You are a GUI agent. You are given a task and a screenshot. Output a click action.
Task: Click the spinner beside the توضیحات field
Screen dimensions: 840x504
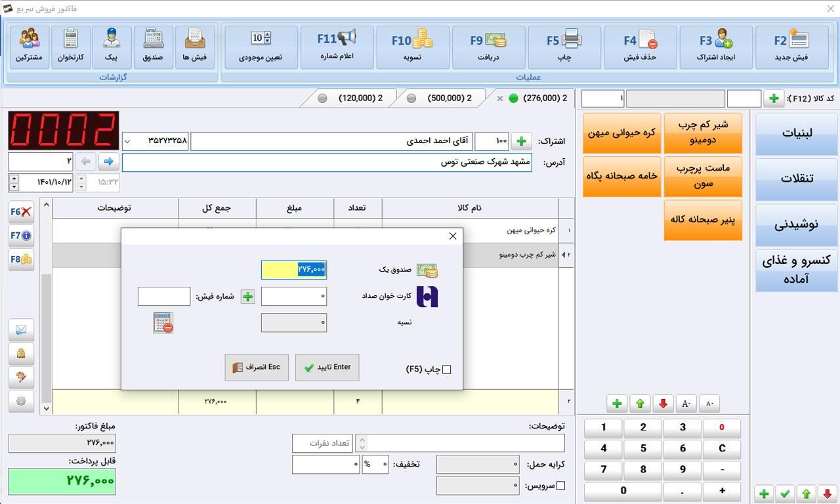362,443
